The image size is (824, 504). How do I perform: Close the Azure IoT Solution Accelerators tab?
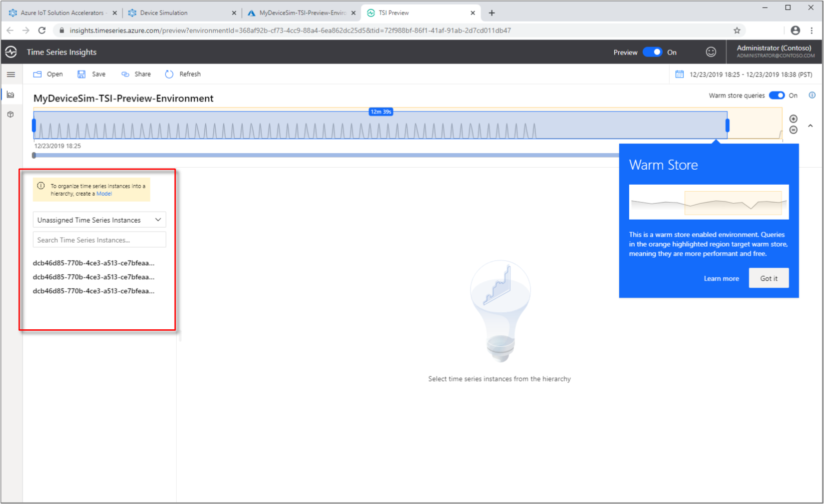pos(115,13)
